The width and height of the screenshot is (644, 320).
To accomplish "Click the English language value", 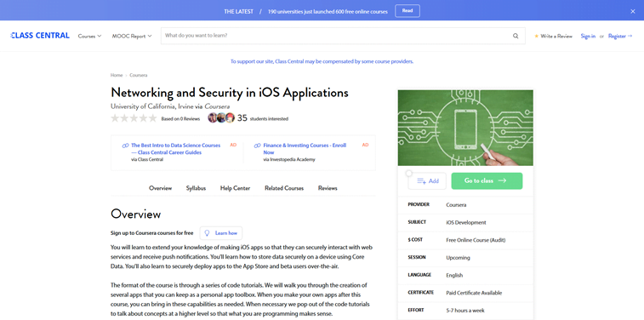I will point(454,275).
